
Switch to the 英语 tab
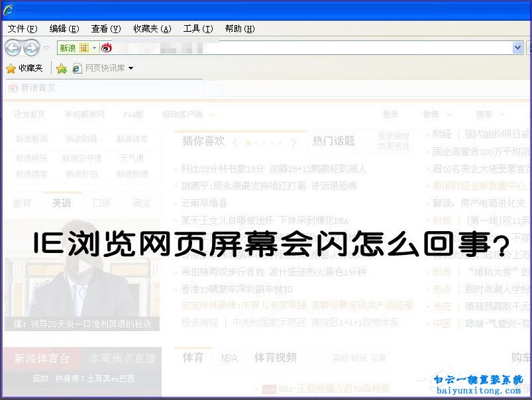[62, 203]
